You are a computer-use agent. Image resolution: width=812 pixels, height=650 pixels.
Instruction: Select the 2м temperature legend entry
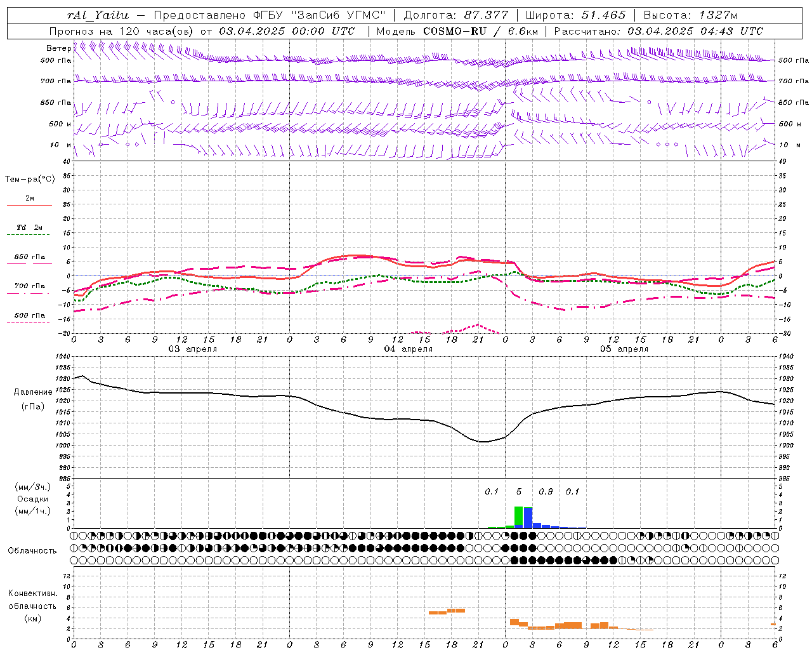30,198
